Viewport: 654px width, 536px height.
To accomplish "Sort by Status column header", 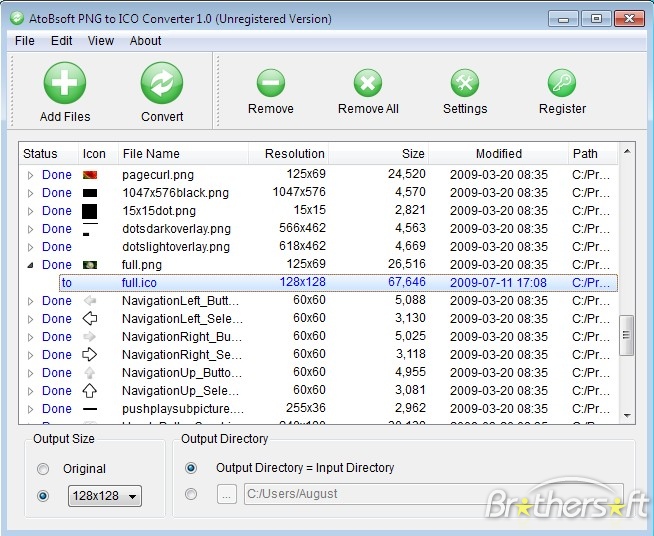I will coord(49,154).
